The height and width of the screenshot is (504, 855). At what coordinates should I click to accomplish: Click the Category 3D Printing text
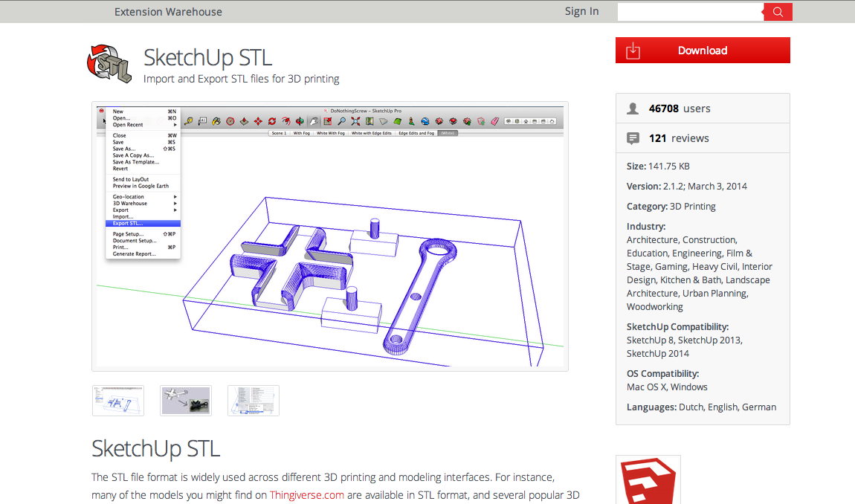(671, 207)
